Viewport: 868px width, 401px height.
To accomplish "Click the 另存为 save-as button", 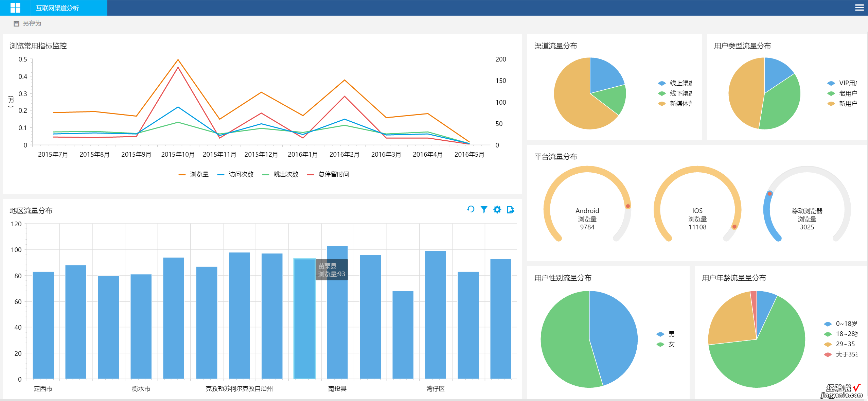I will [x=28, y=23].
